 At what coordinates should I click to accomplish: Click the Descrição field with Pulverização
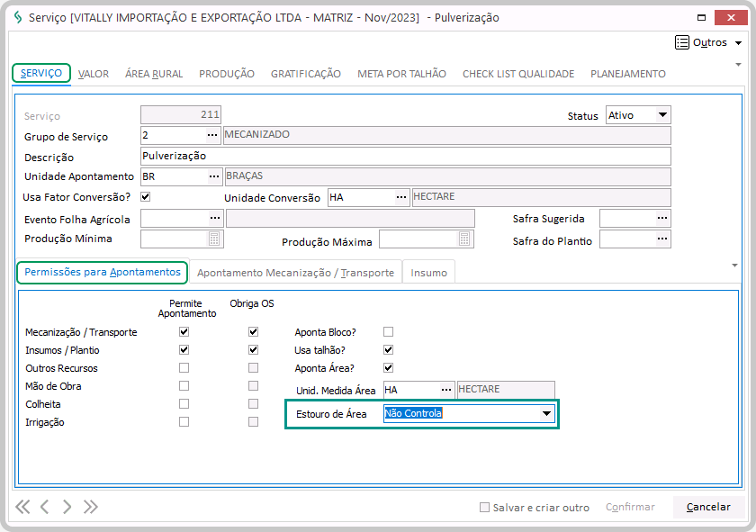click(x=406, y=157)
